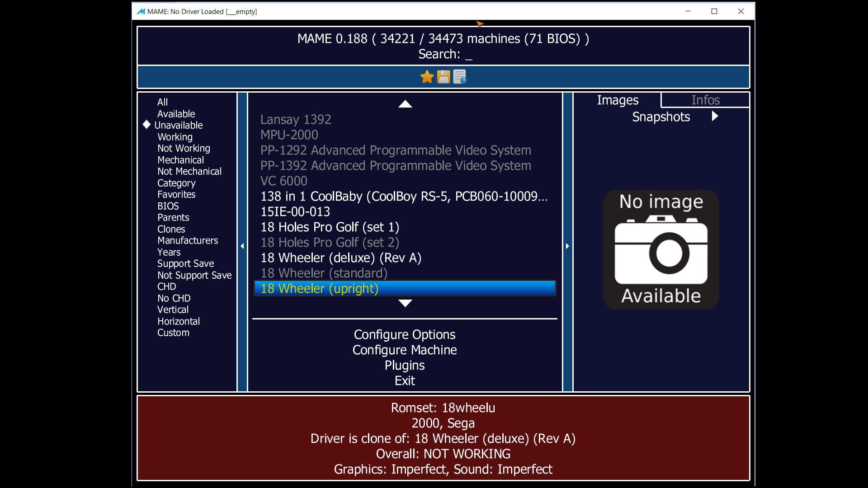Select the Mechanical filter
Screen dimensions: 868x488
[x=180, y=160]
